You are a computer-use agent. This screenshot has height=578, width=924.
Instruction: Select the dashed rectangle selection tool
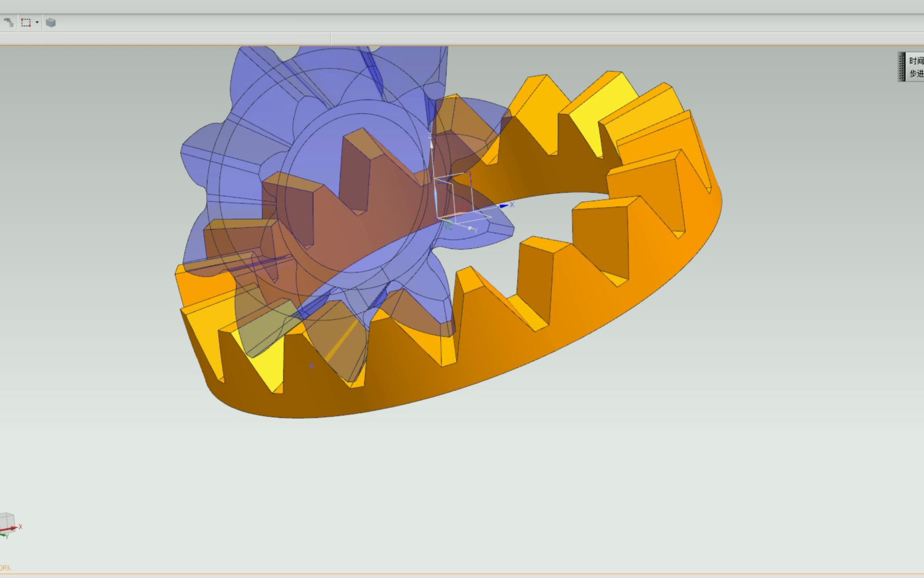pos(26,22)
